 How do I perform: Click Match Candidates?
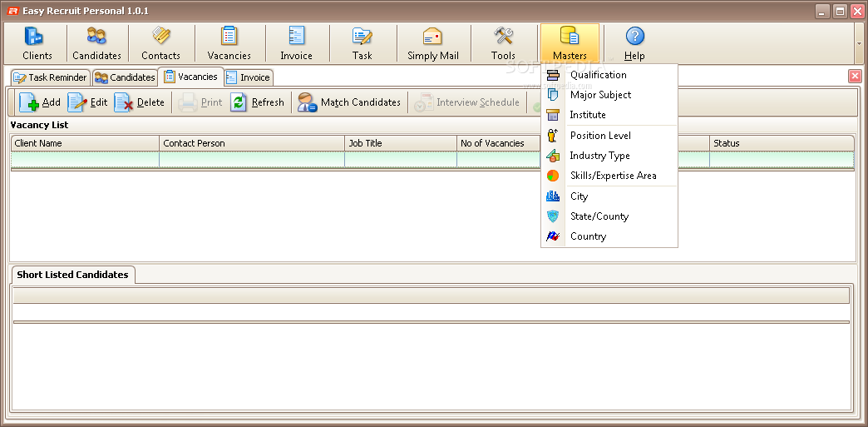point(348,102)
